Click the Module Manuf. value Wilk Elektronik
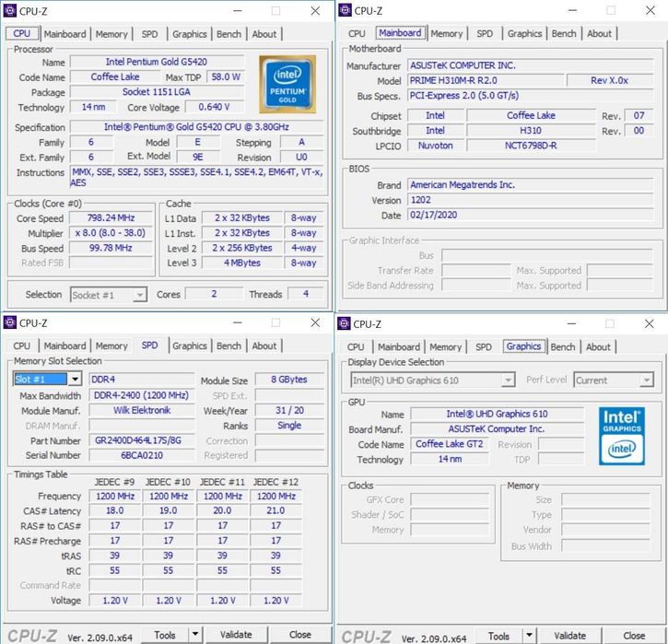The height and width of the screenshot is (644, 668). click(x=142, y=410)
